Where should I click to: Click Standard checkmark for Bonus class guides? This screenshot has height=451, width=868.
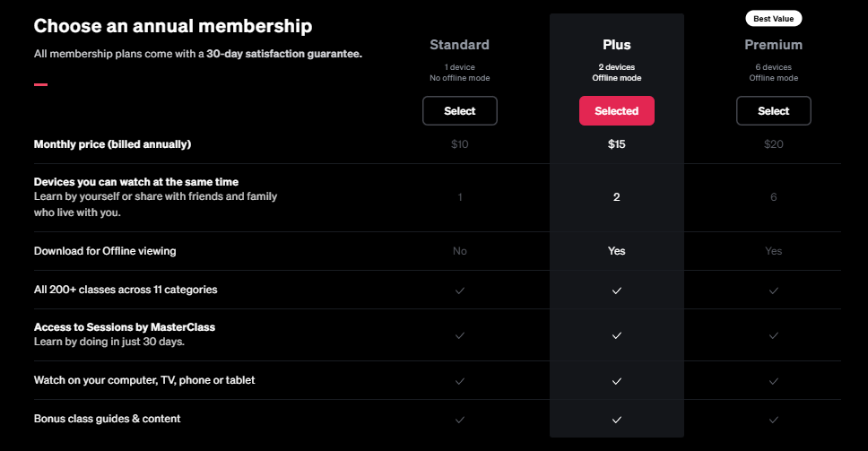tap(460, 420)
